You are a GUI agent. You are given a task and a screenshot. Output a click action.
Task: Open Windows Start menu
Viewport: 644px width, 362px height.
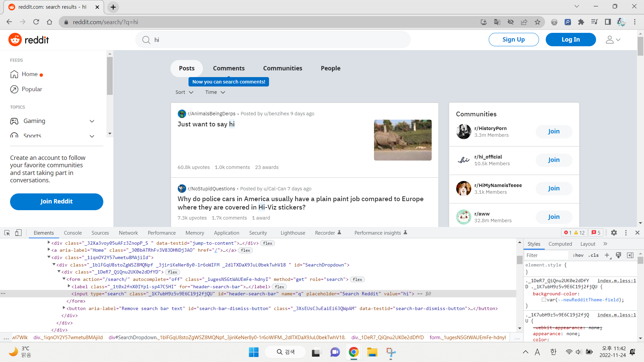(254, 352)
